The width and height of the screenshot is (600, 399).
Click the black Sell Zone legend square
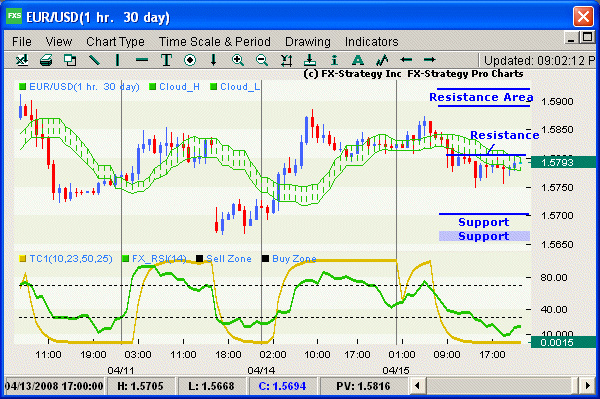199,259
